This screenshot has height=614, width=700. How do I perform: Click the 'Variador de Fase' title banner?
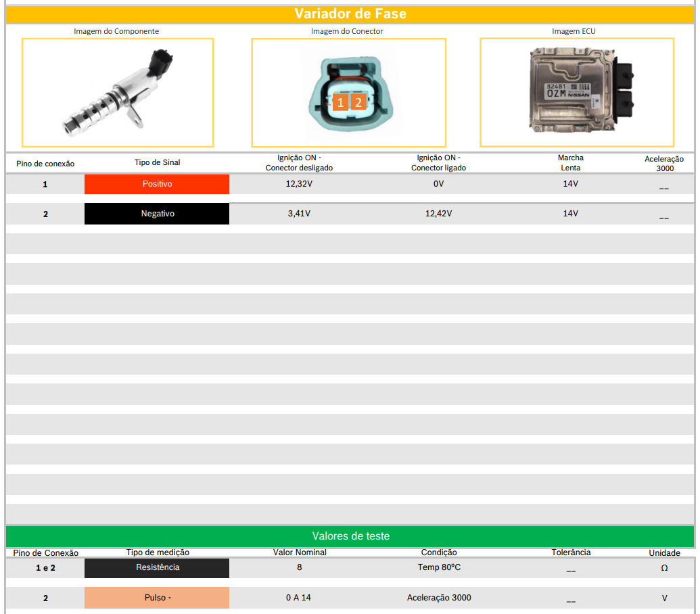pos(350,14)
